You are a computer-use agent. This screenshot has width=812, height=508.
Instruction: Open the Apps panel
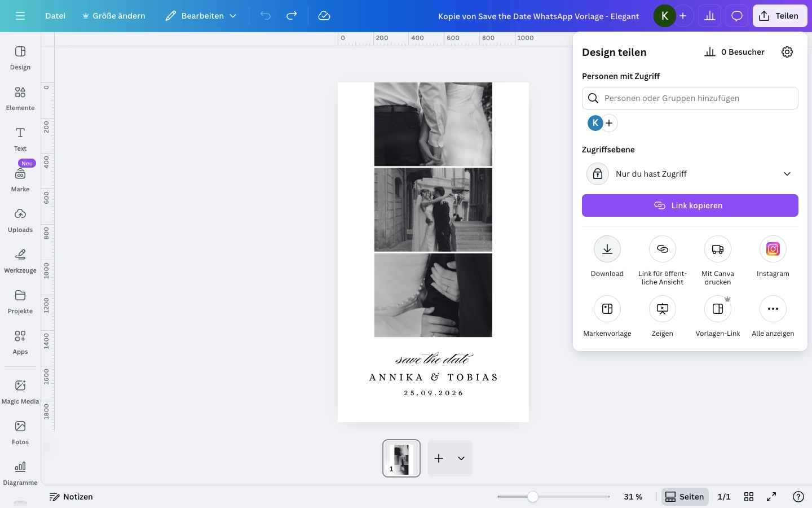(x=20, y=343)
